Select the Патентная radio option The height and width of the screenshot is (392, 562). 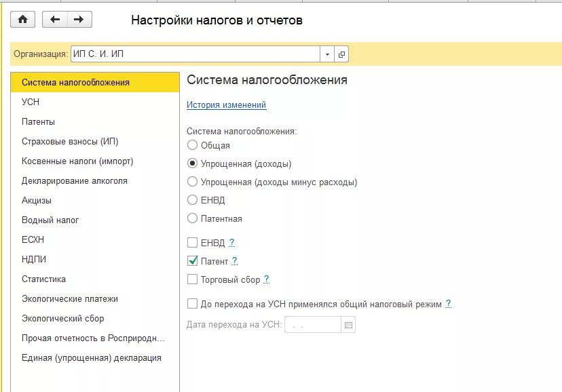193,218
